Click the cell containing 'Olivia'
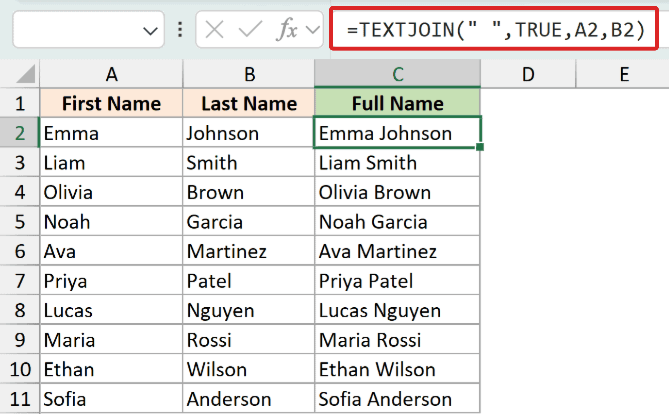The width and height of the screenshot is (669, 414). pos(111,192)
